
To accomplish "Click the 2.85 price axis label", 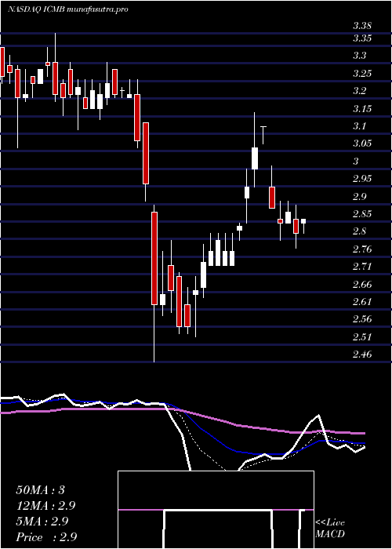I will pos(362,214).
